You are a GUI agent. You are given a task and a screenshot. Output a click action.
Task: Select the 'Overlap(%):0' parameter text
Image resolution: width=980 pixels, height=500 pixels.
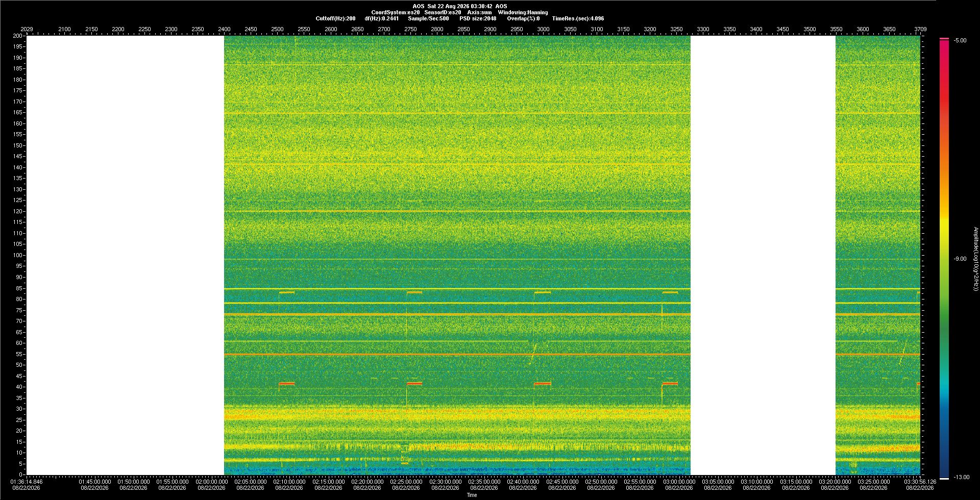523,18
